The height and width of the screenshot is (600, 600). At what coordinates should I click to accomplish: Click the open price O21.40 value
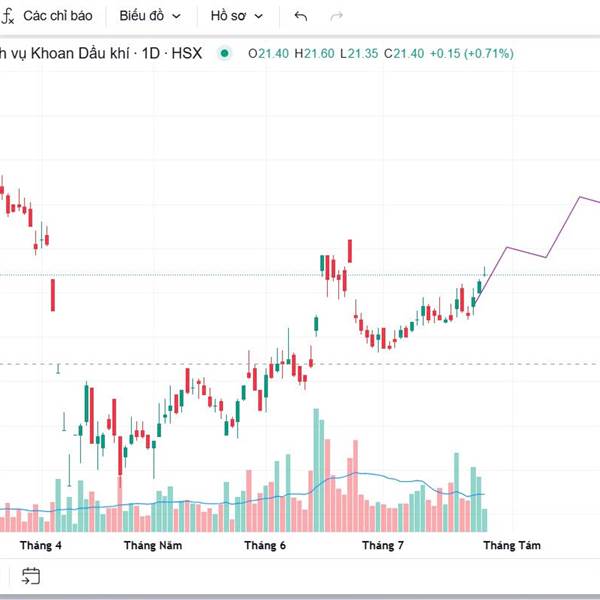point(268,53)
